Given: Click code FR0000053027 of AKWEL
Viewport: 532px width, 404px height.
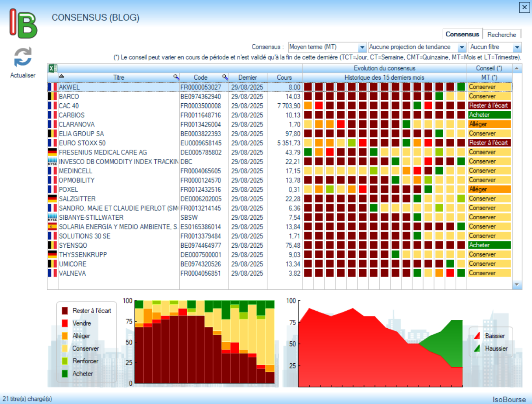Looking at the screenshot, I should [x=201, y=87].
